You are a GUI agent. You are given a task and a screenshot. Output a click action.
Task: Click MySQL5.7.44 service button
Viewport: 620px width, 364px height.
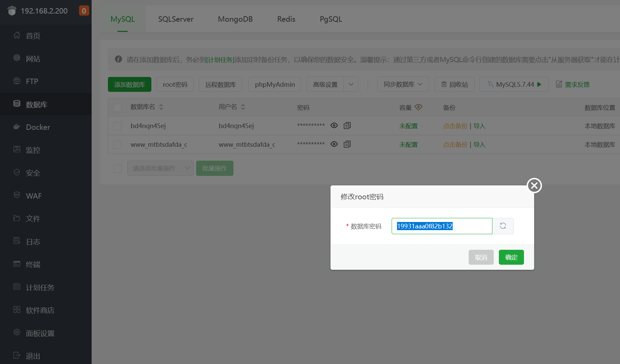coord(514,84)
